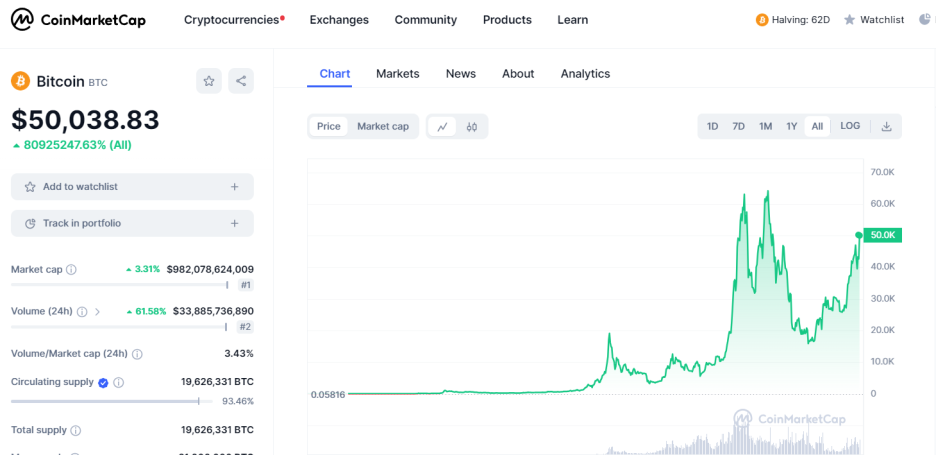Screen dimensions: 936x455
Task: Open Cryptocurrencies menu
Action: tap(234, 20)
